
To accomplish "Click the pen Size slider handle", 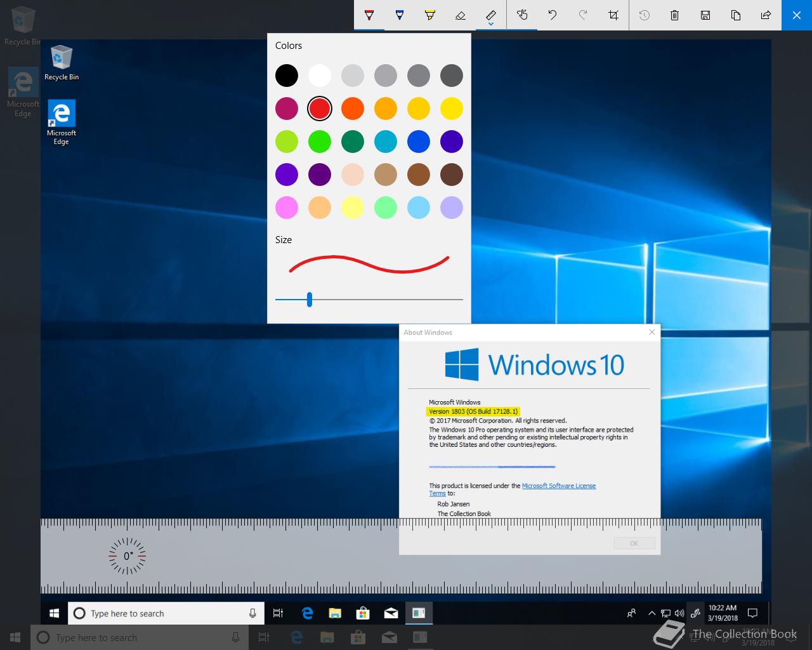I will click(x=310, y=300).
